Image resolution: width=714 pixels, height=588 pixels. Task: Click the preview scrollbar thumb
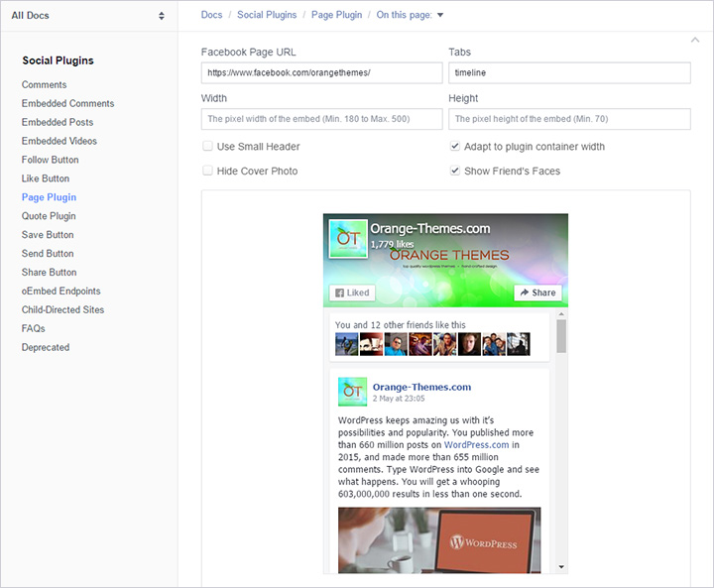tap(561, 336)
